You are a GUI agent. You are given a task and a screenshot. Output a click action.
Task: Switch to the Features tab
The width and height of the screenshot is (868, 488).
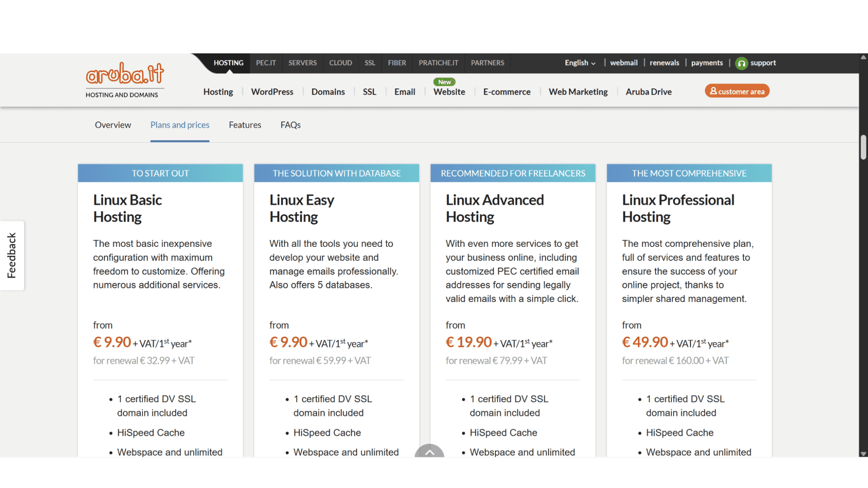point(245,125)
